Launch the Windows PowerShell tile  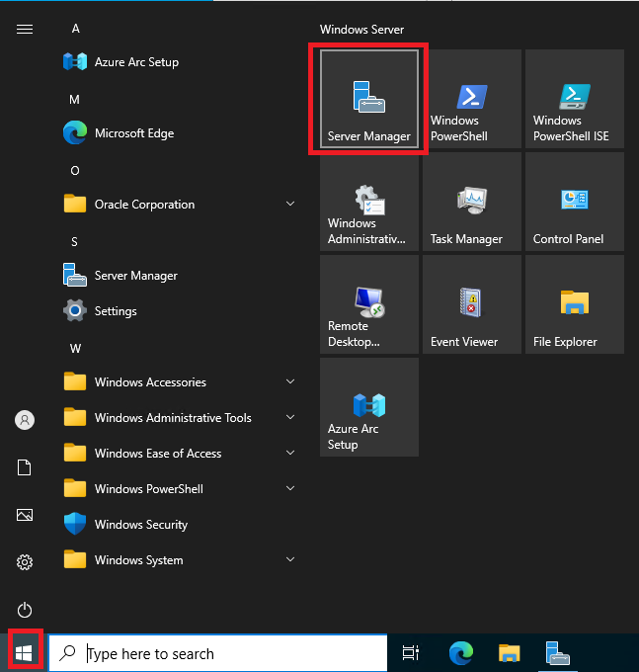tap(472, 99)
